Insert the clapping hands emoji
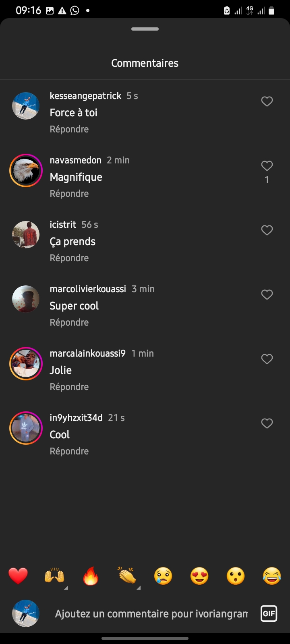This screenshot has width=290, height=644. coord(127,576)
